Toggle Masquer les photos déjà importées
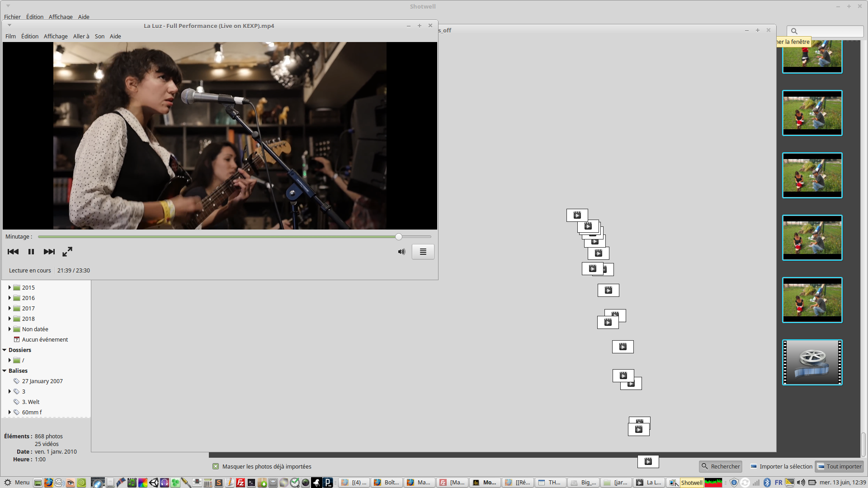This screenshot has width=868, height=488. click(216, 466)
